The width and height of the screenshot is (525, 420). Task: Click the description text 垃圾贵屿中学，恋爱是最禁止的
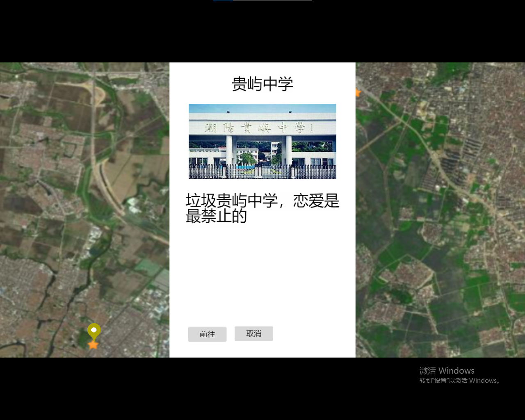(262, 208)
